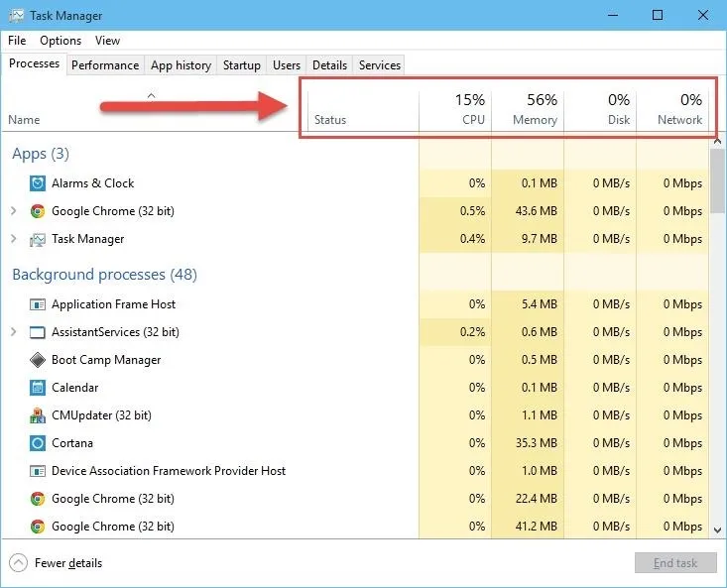Image resolution: width=727 pixels, height=588 pixels.
Task: Click the scrollbar thumb in process list
Action: [x=718, y=180]
